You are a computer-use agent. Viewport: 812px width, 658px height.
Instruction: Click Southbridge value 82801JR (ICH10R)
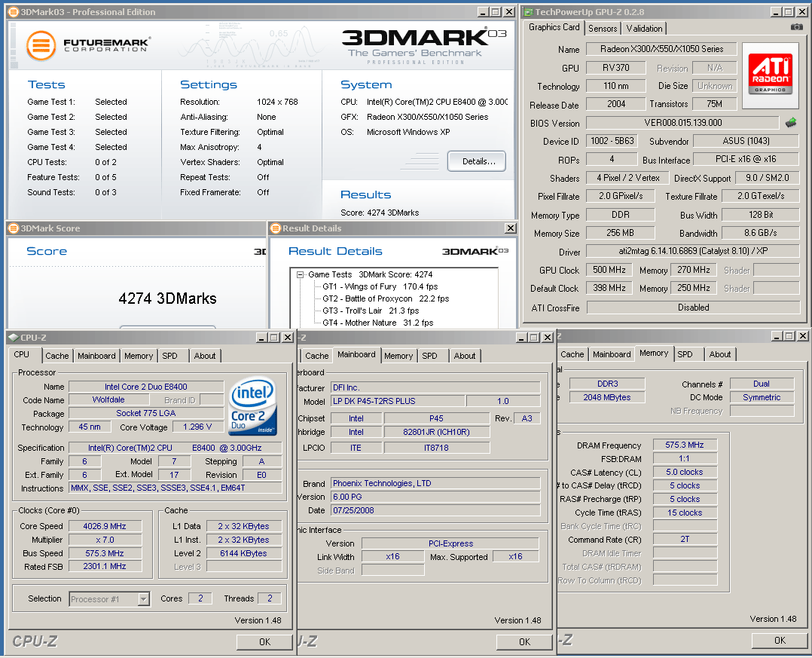437,432
